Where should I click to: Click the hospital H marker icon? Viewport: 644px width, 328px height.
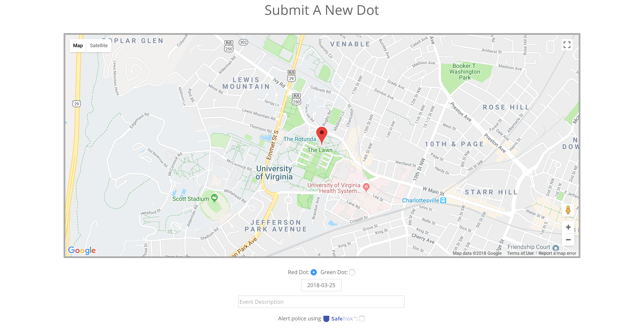[366, 187]
